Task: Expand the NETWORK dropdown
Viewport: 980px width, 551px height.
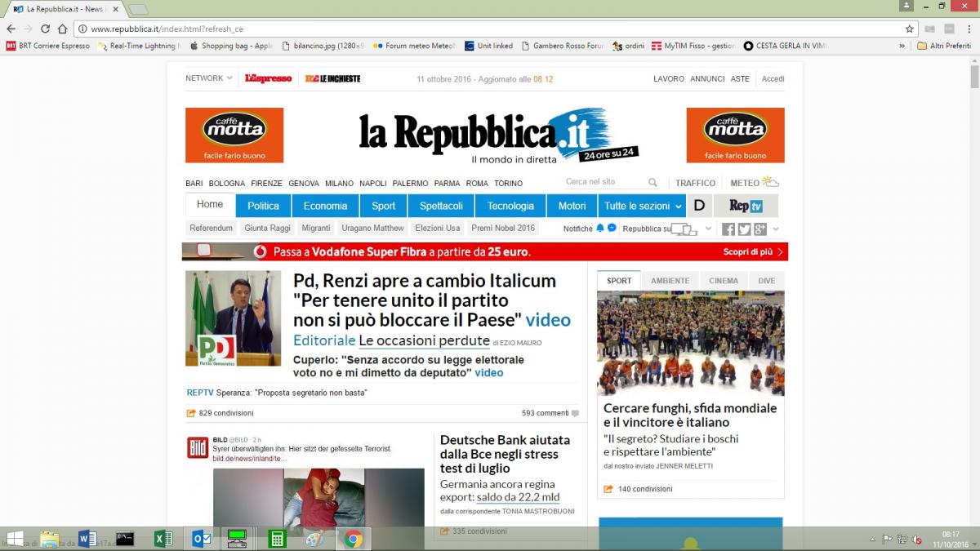Action: (208, 78)
